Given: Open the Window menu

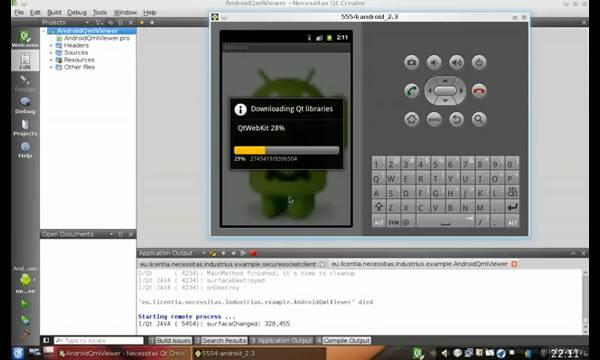Looking at the screenshot, I should click(x=125, y=13).
